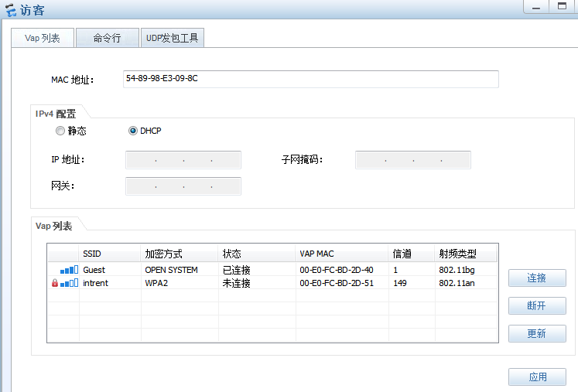Screen dimensions: 578x392
Task: Click the 状态 column header
Action: click(x=257, y=254)
